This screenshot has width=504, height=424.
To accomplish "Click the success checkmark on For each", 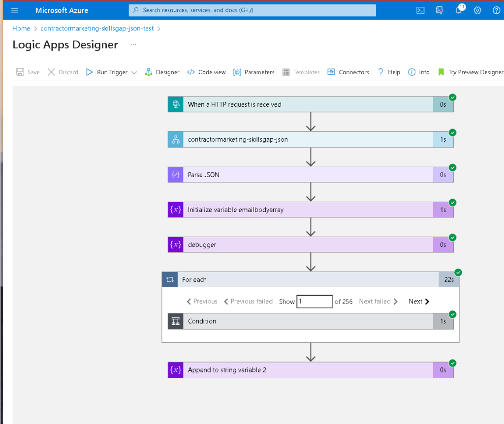I will 458,273.
